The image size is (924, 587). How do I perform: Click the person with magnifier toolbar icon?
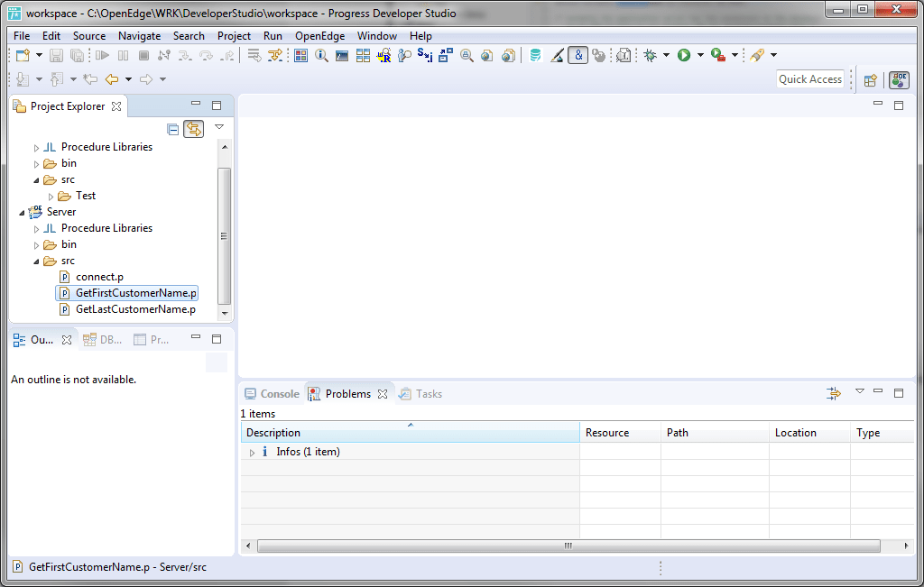[x=404, y=55]
